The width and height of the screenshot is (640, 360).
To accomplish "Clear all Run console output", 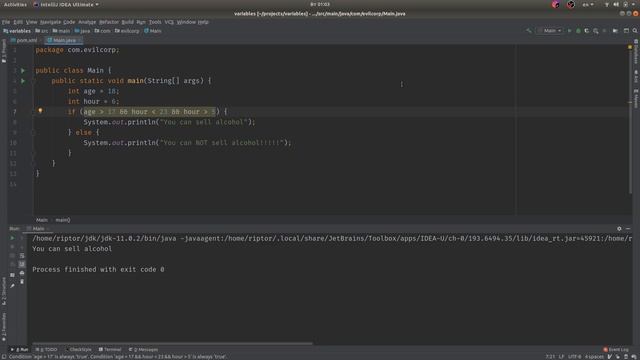I will [22, 281].
